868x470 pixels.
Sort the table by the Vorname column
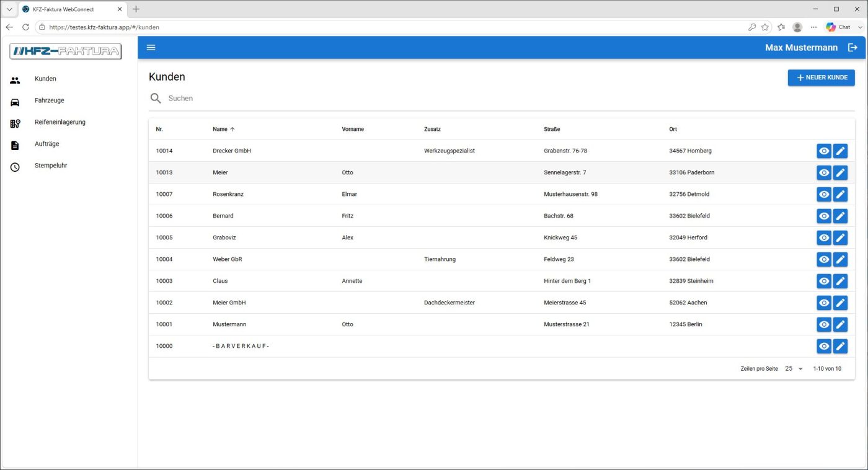pyautogui.click(x=353, y=129)
